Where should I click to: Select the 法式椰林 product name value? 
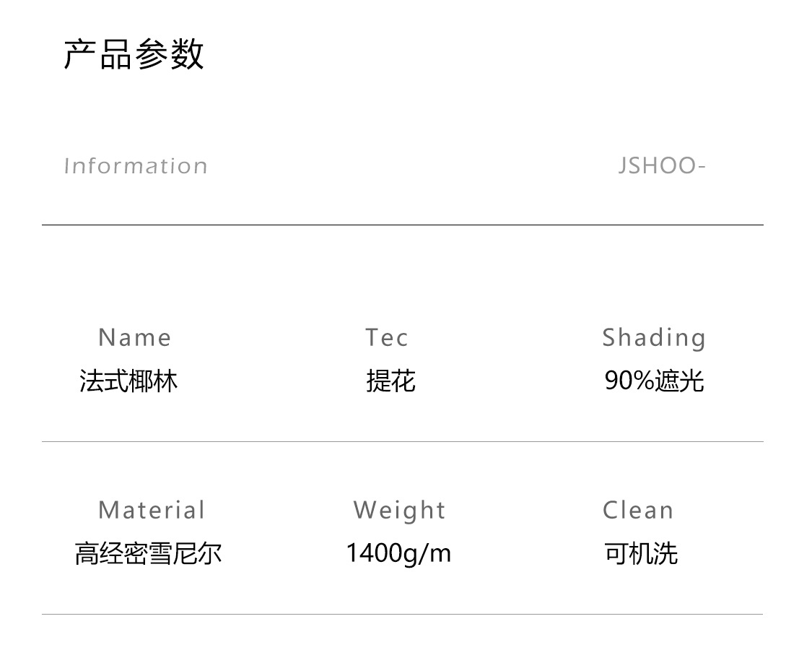128,381
